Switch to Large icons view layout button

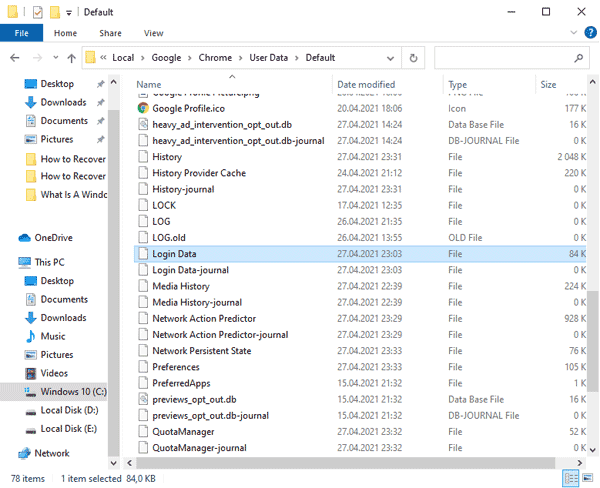(x=587, y=478)
